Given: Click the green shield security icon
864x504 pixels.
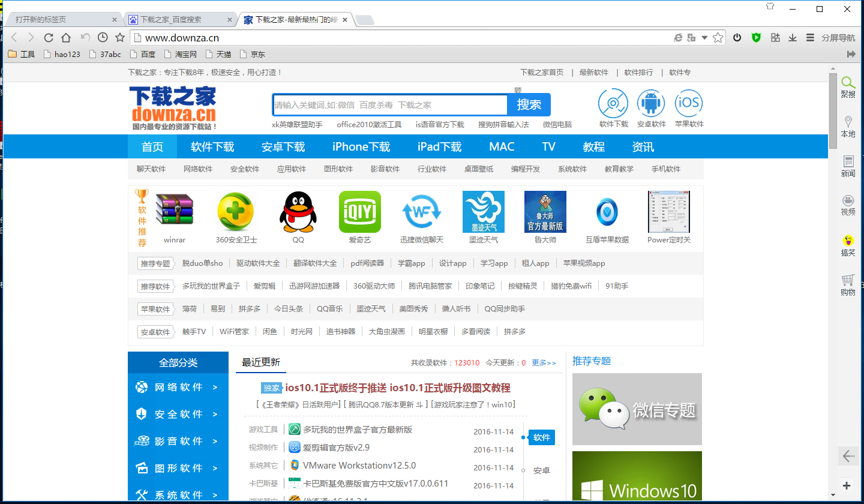Looking at the screenshot, I should pyautogui.click(x=756, y=38).
